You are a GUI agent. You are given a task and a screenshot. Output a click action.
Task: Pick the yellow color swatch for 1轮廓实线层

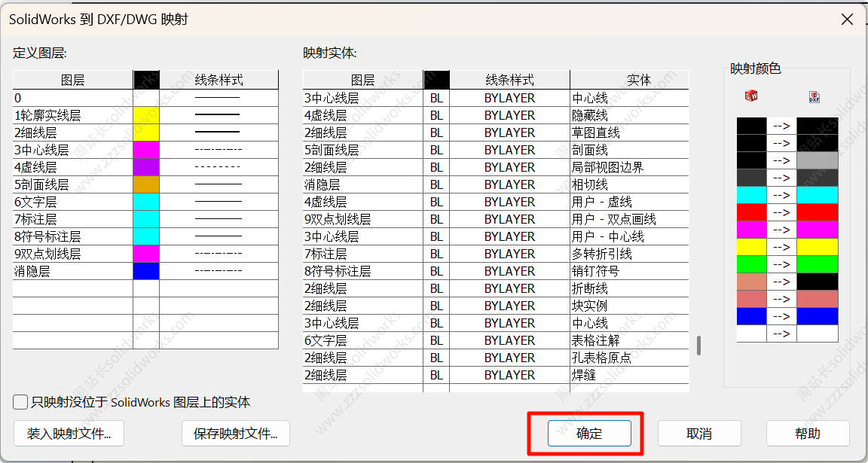click(x=146, y=116)
